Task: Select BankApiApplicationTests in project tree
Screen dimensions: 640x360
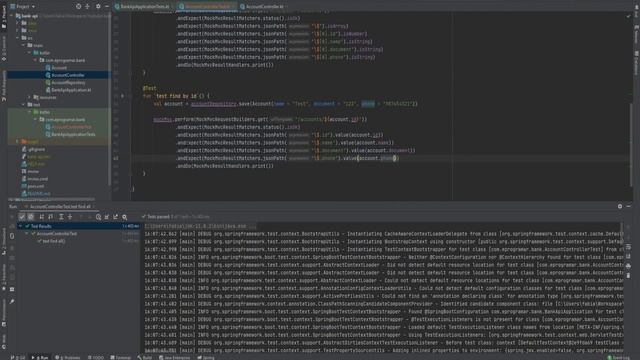Action: (70, 134)
